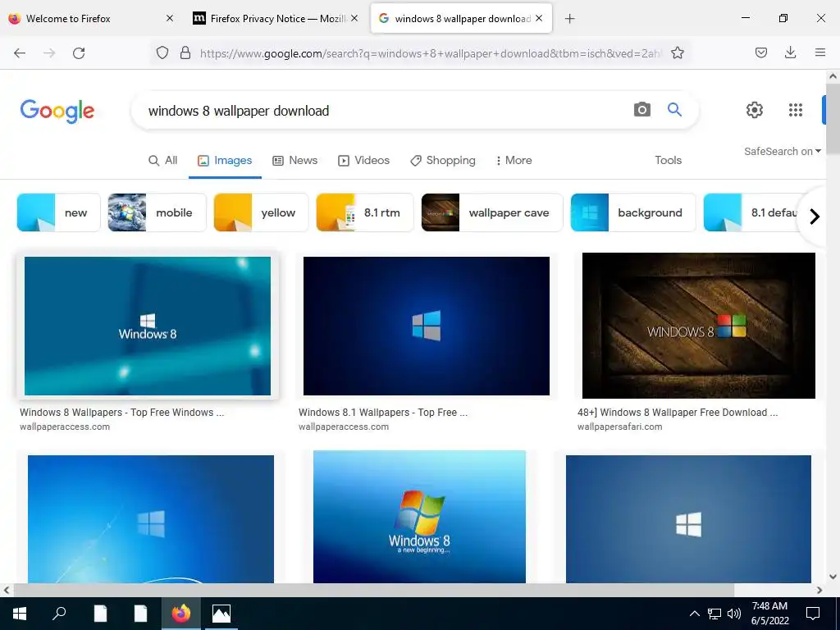The image size is (840, 630).
Task: Go back to the previous page
Action: (x=20, y=53)
